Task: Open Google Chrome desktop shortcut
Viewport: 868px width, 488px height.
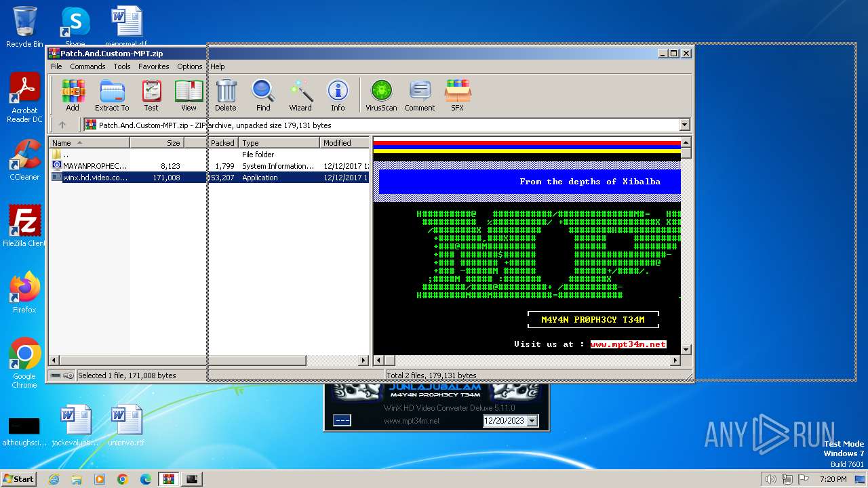Action: pos(24,363)
